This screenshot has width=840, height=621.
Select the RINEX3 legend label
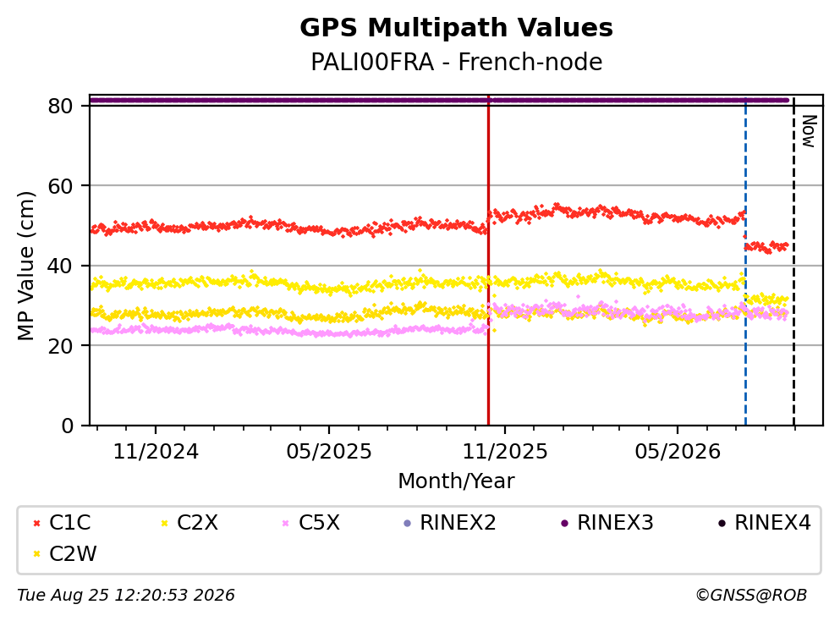click(x=615, y=523)
